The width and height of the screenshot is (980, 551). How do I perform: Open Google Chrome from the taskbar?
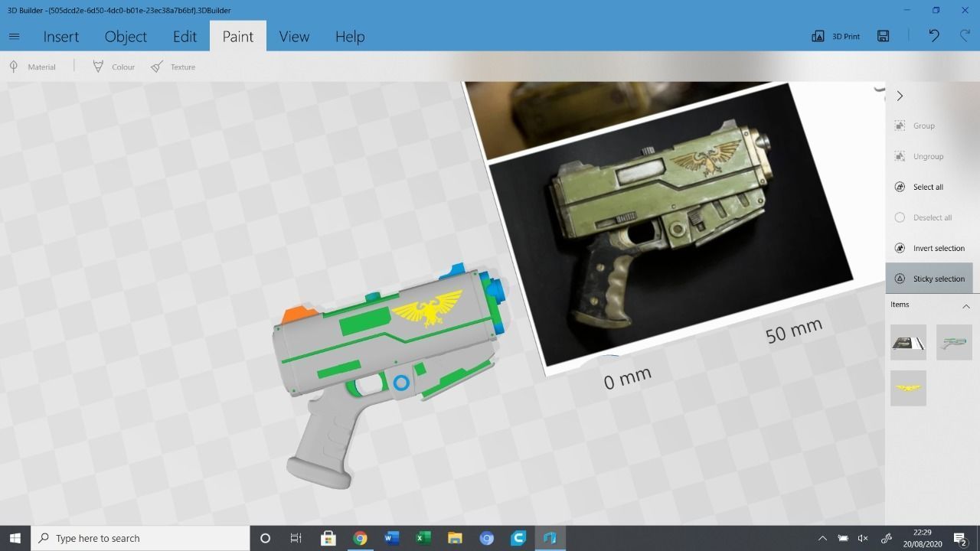point(360,538)
